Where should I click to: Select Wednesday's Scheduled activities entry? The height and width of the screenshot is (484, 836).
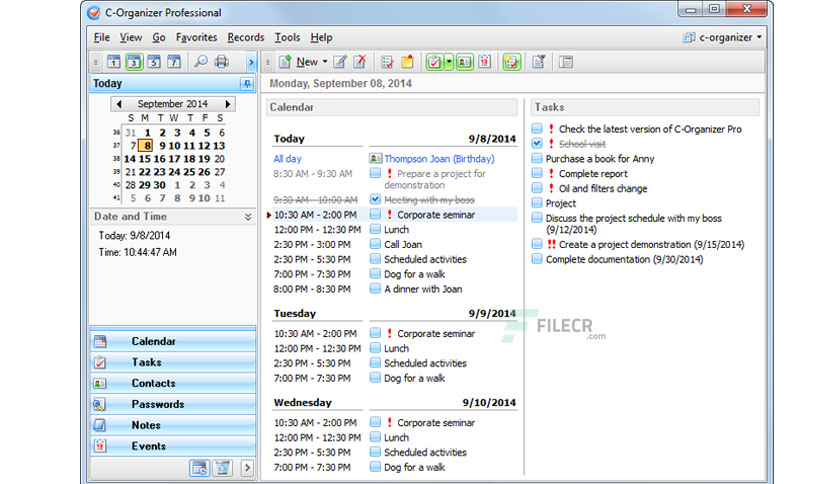click(425, 453)
